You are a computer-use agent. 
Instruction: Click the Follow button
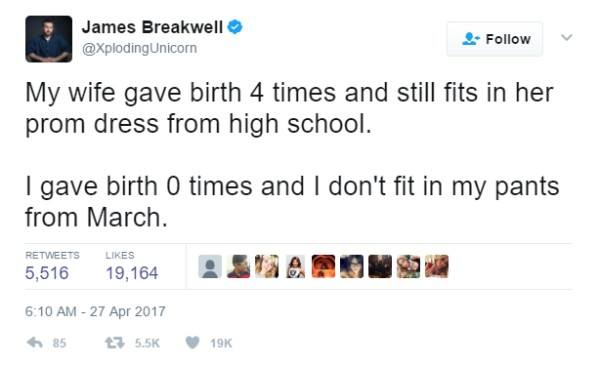(x=495, y=39)
